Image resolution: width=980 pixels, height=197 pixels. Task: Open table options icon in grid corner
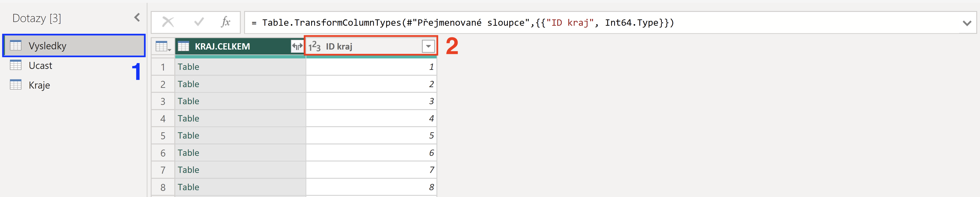click(163, 47)
